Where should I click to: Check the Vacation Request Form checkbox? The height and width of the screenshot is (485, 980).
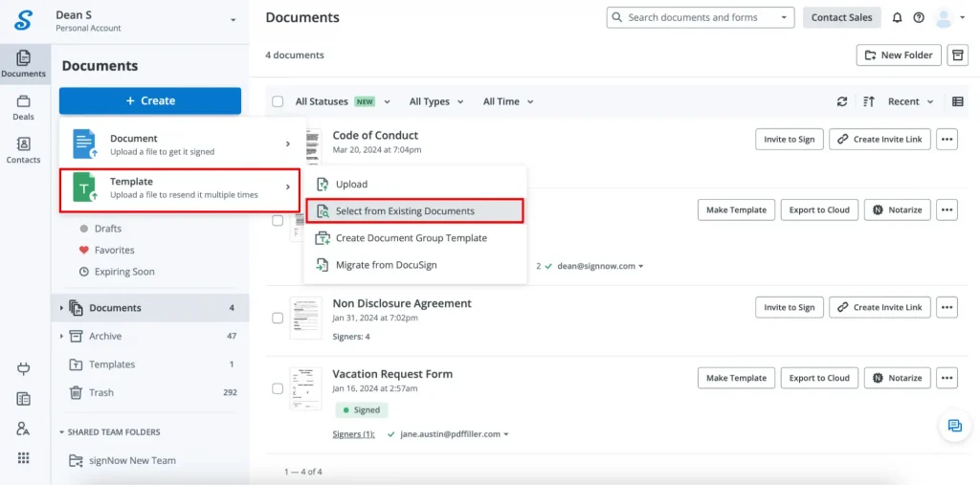pyautogui.click(x=278, y=388)
